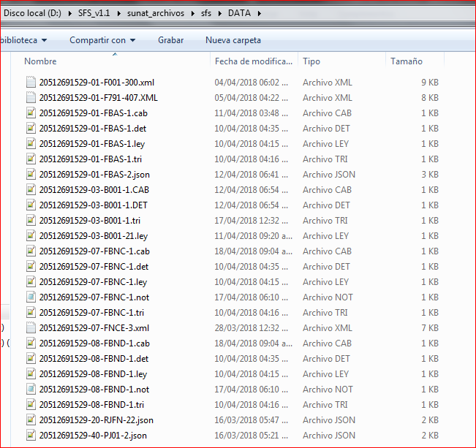The width and height of the screenshot is (476, 448).
Task: Click the 8 KB size value
Action: tap(430, 98)
